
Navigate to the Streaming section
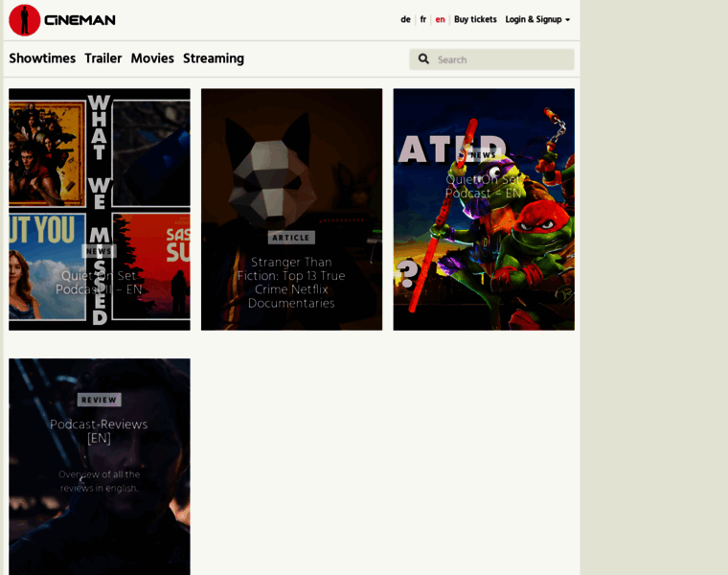point(213,58)
